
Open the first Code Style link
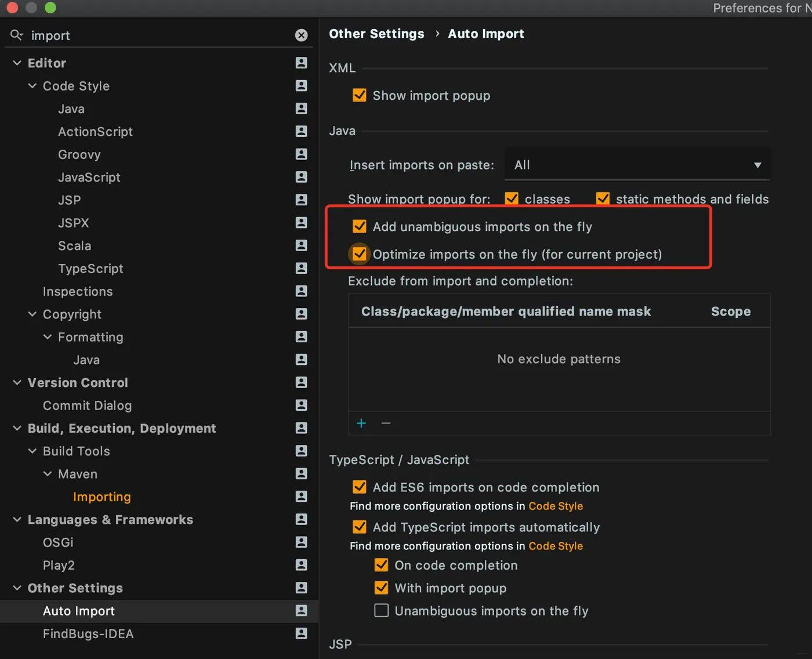tap(555, 506)
